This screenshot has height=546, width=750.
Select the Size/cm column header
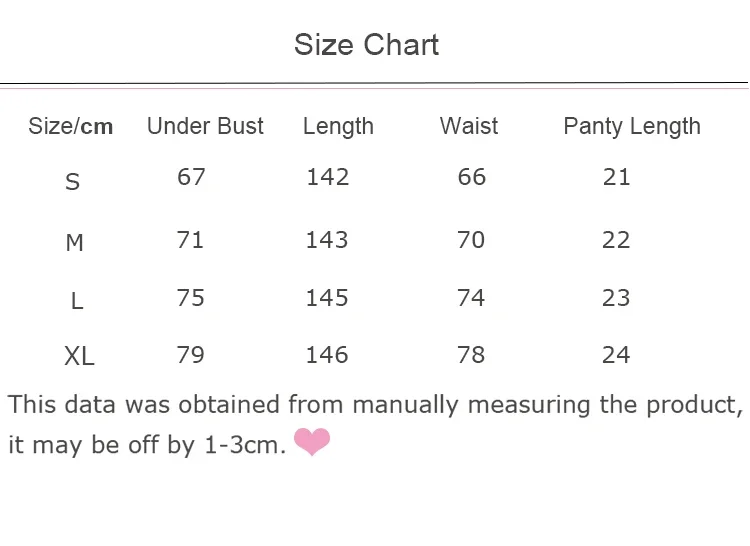pos(71,127)
